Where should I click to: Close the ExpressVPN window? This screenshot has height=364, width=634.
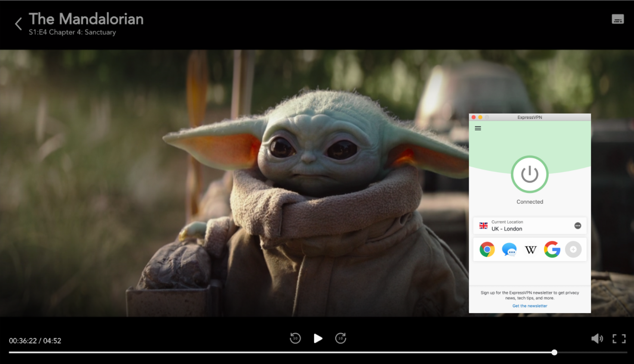click(x=474, y=117)
